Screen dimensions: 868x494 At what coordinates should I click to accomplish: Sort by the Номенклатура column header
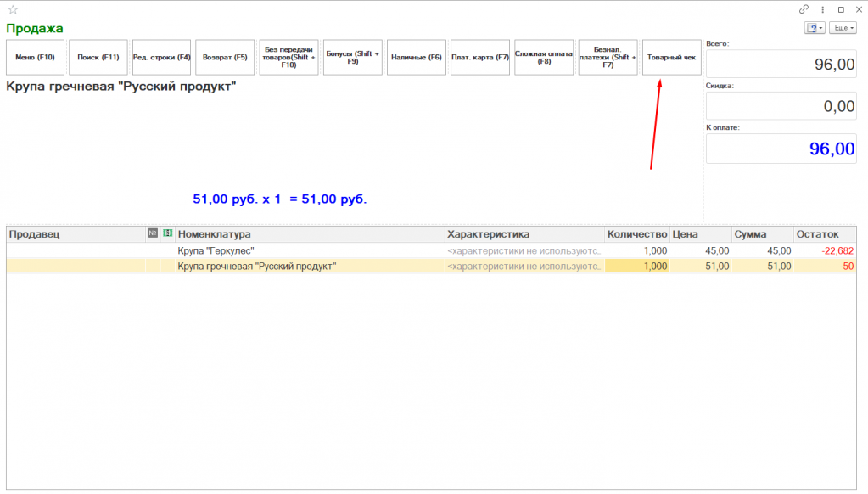[x=310, y=234]
